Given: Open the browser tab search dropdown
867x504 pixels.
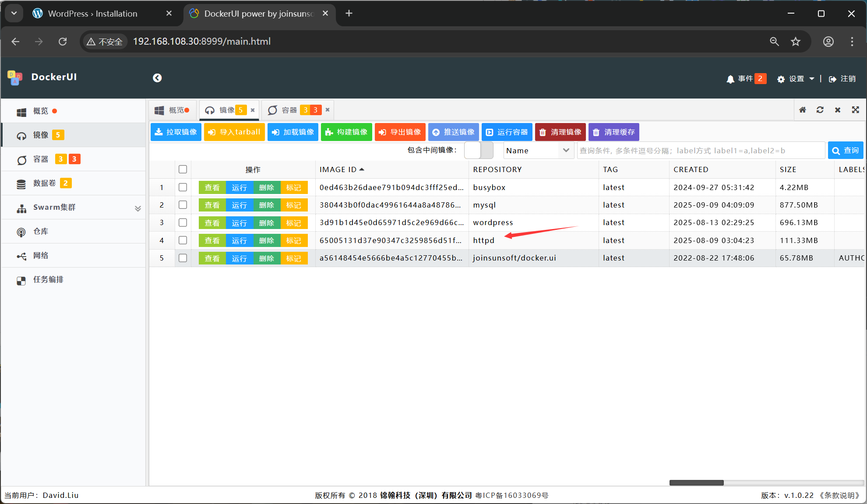Looking at the screenshot, I should 14,14.
